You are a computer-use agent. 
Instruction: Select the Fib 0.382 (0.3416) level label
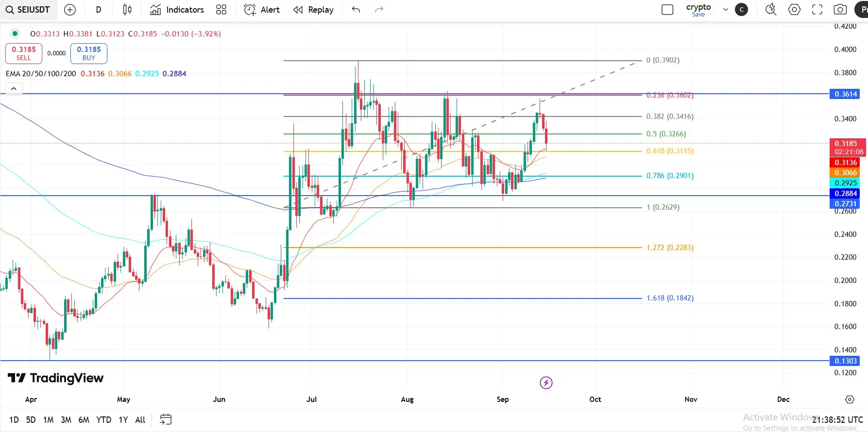(670, 116)
